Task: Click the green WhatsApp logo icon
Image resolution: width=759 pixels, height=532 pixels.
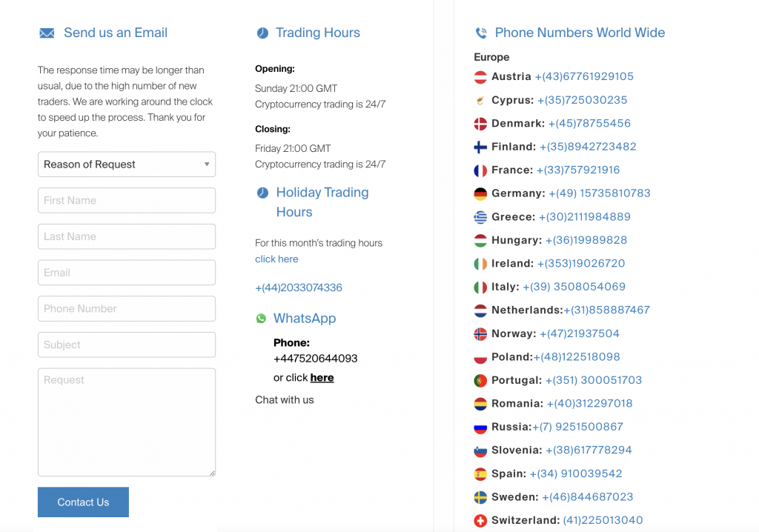Action: click(x=261, y=319)
